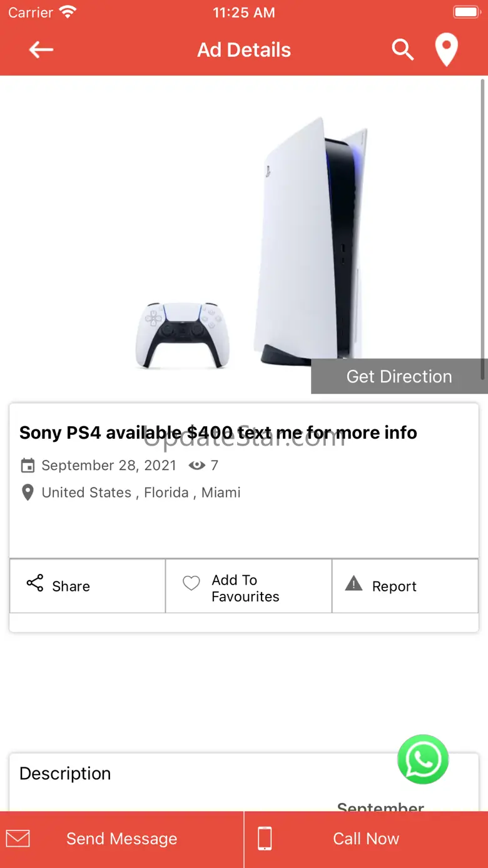Tap the Description section heading

pos(65,774)
